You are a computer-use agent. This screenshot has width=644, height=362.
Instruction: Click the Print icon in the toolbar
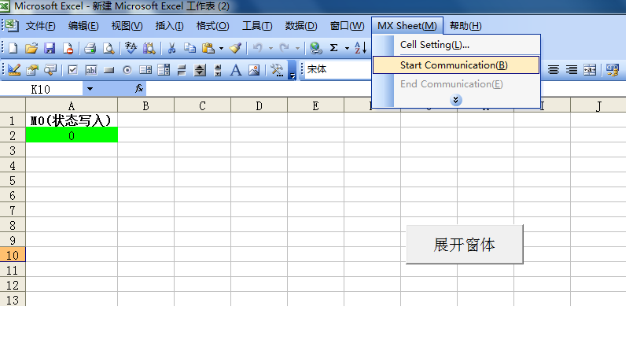pos(90,48)
